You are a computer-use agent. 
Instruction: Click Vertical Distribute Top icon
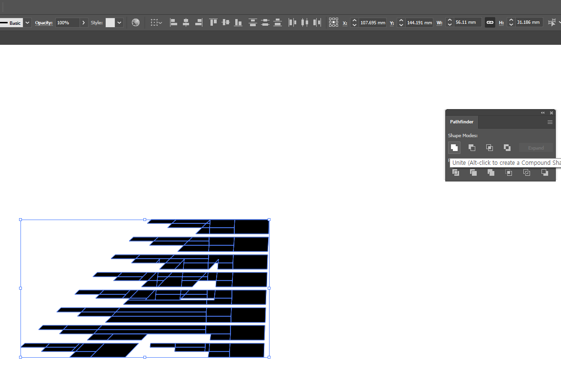pos(252,22)
